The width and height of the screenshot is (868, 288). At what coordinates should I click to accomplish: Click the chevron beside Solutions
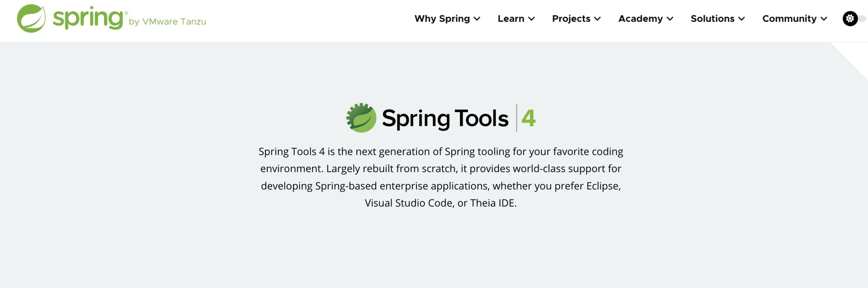(x=742, y=19)
